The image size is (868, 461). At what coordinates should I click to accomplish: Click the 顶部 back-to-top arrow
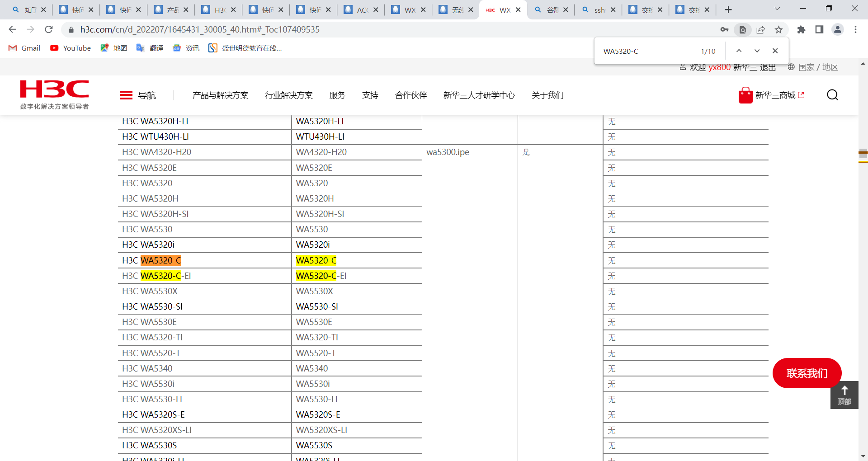click(x=844, y=395)
